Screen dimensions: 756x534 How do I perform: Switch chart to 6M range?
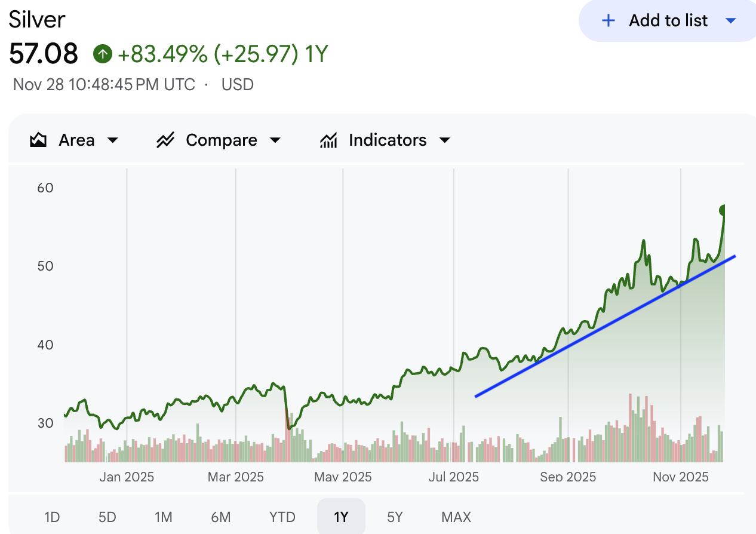tap(220, 517)
